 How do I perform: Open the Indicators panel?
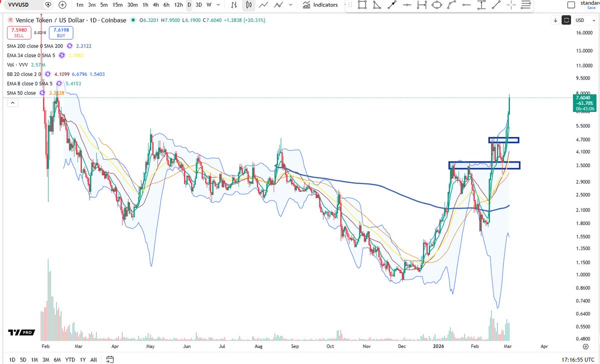click(320, 5)
